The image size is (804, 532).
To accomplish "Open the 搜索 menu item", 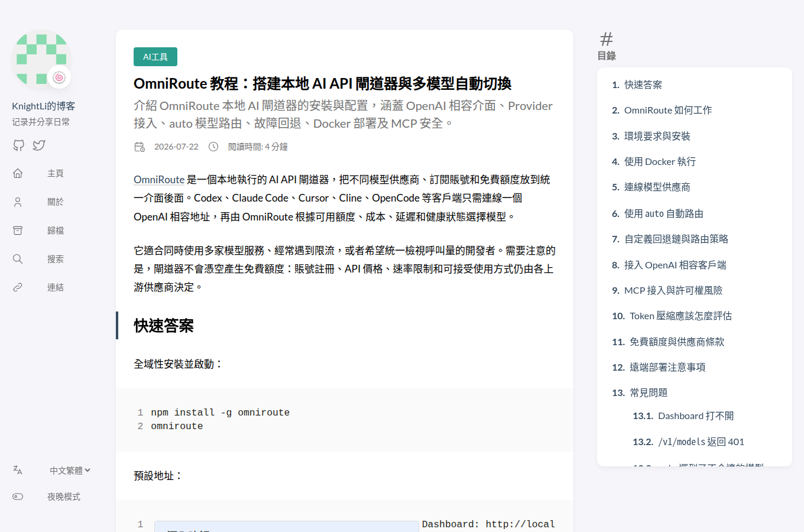I will [x=56, y=259].
